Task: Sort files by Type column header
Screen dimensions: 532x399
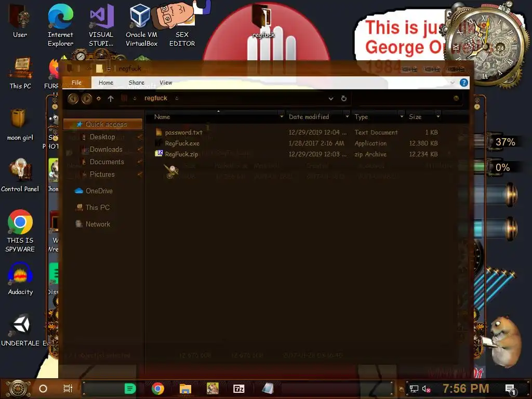Action: [x=362, y=117]
